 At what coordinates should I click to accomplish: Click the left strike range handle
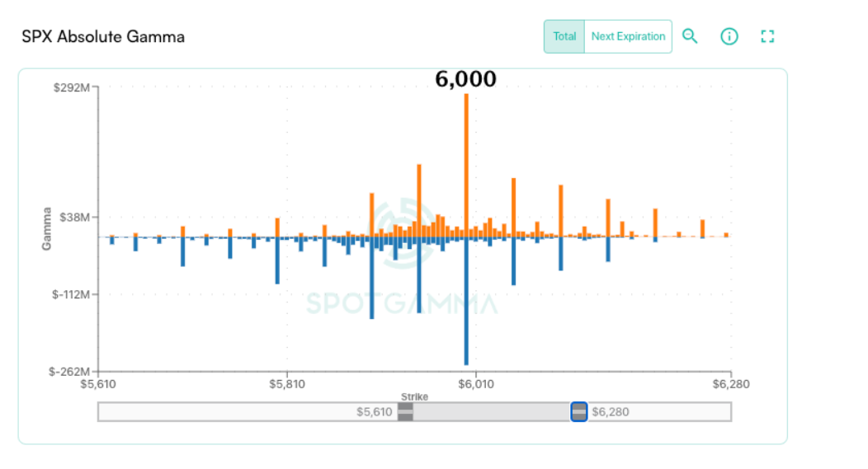[405, 411]
